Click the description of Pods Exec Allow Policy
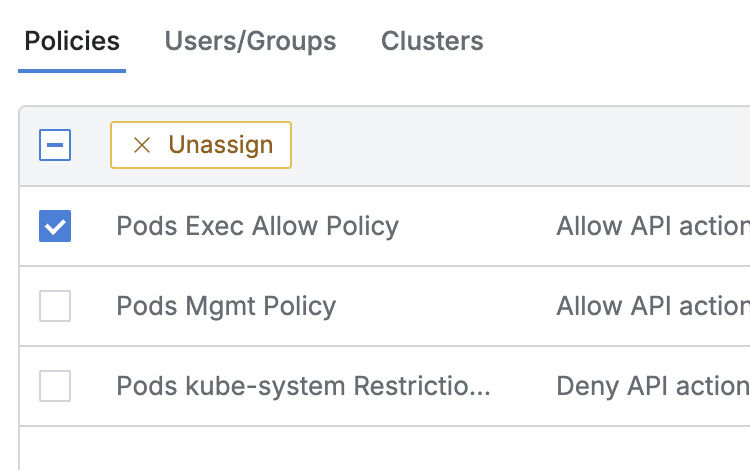 pos(652,226)
